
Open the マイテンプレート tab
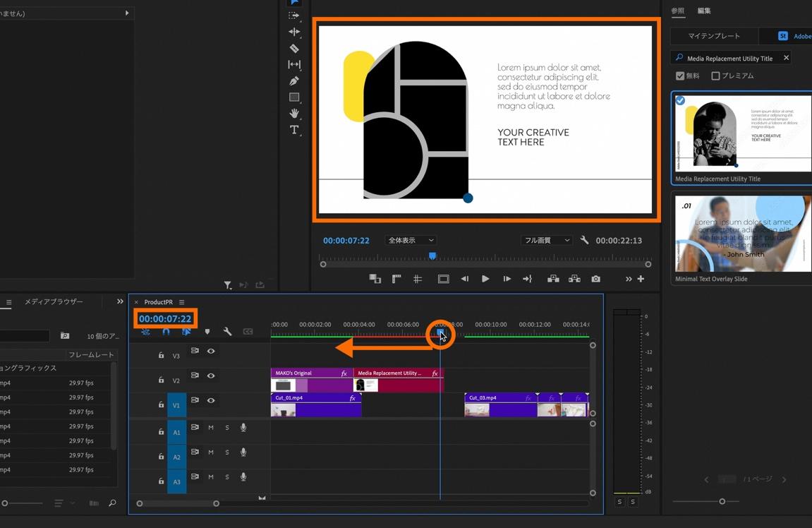point(714,36)
